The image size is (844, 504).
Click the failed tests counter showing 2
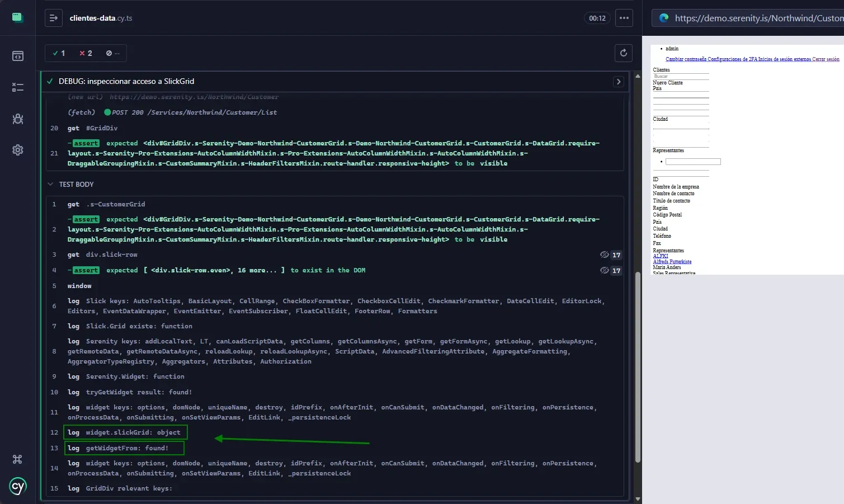coord(86,53)
